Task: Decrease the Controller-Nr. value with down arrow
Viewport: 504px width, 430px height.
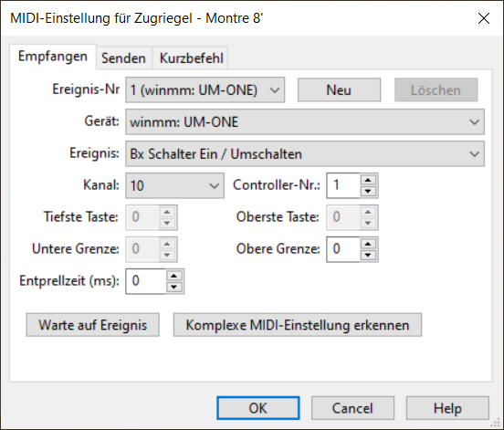Action: point(368,191)
